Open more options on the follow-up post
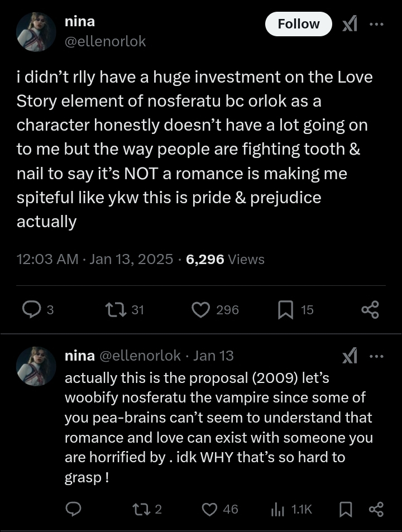The height and width of the screenshot is (532, 402). (377, 356)
